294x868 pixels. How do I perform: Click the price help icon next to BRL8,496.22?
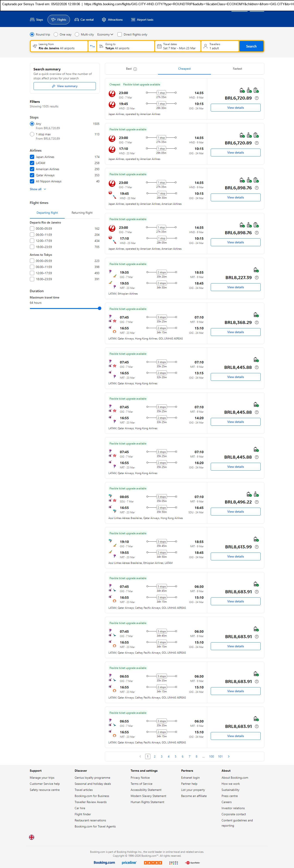tap(257, 502)
